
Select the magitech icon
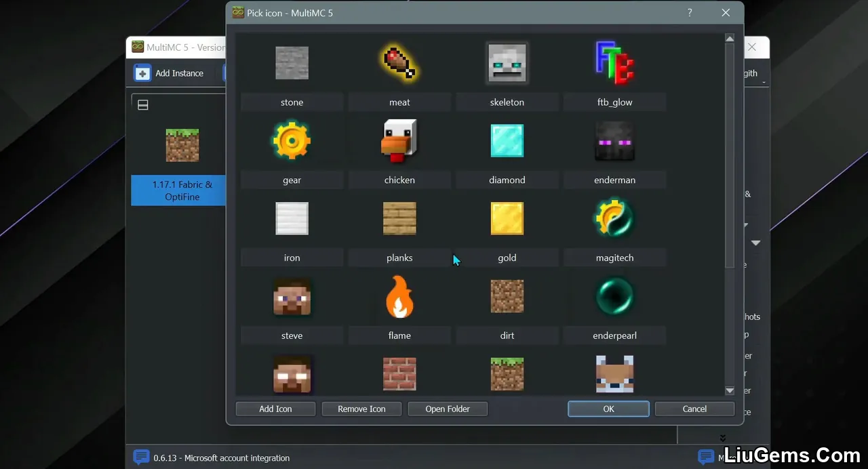(614, 218)
